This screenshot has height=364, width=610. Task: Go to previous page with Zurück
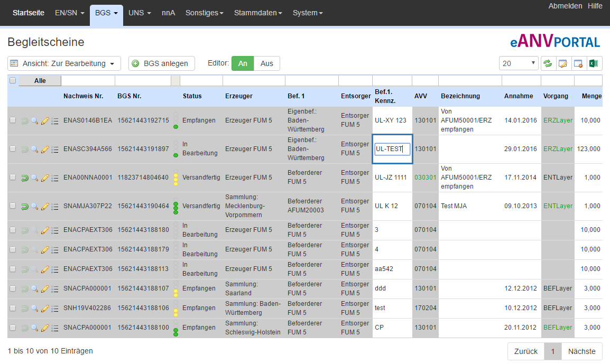click(525, 351)
